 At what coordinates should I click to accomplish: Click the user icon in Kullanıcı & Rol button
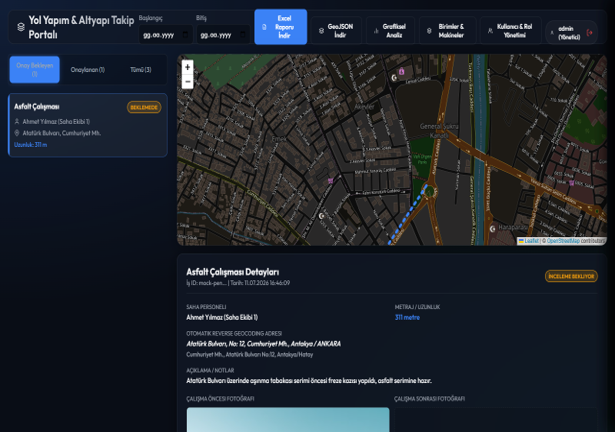click(x=490, y=31)
